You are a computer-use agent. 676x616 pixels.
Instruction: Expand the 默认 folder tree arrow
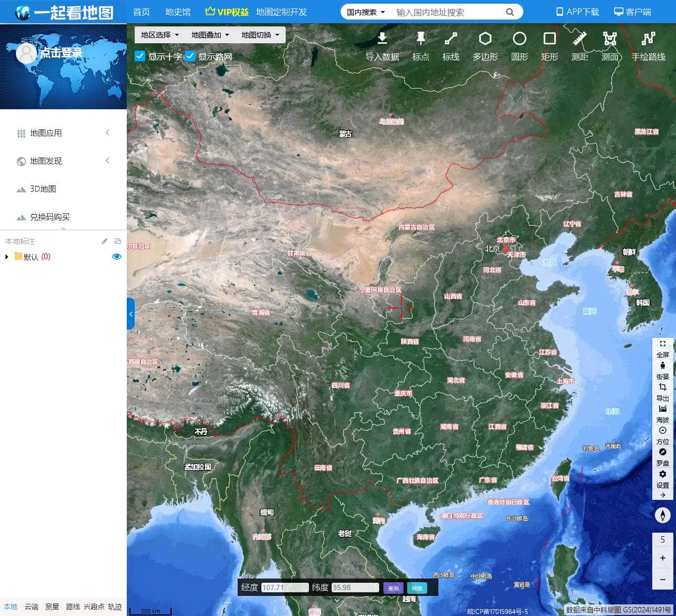coord(7,257)
